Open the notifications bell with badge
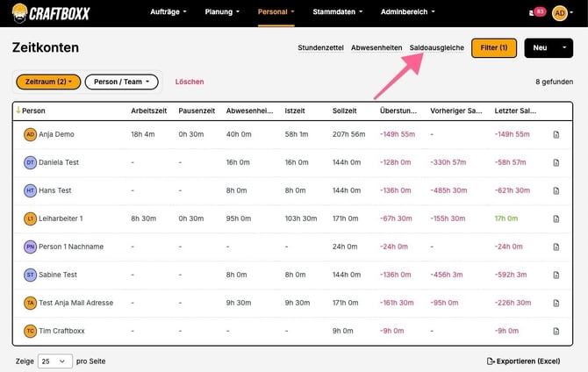 pos(534,12)
